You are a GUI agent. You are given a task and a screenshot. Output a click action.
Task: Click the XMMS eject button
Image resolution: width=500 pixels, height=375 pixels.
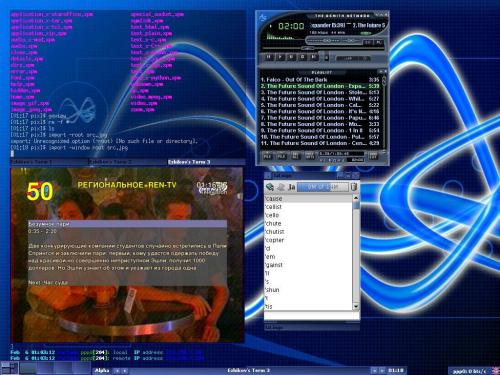[326, 57]
